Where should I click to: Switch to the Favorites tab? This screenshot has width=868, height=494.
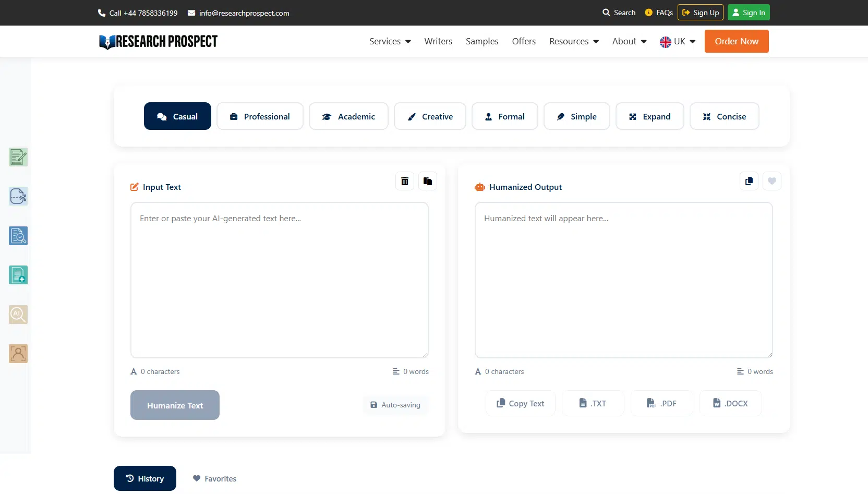[214, 478]
